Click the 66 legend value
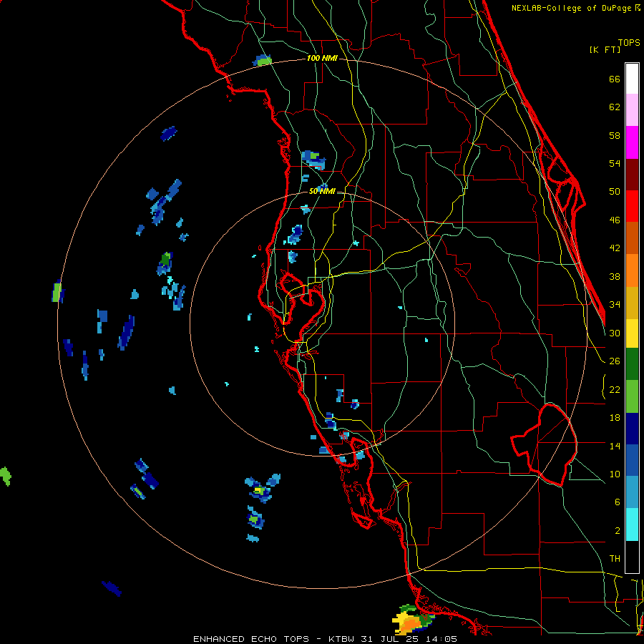Screen dimensions: 644x644 615,79
